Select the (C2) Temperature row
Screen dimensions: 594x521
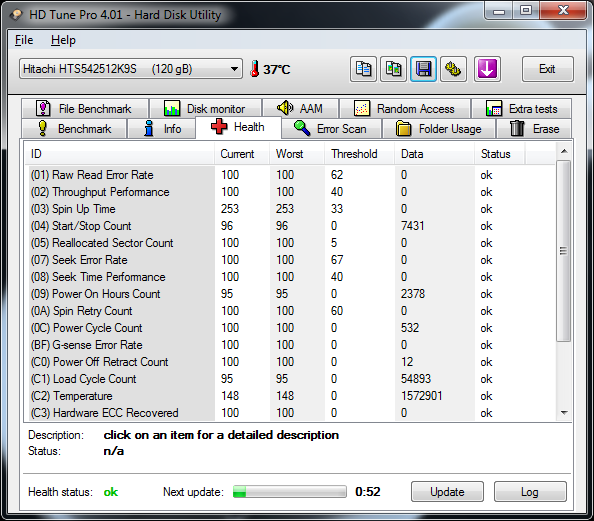point(290,396)
